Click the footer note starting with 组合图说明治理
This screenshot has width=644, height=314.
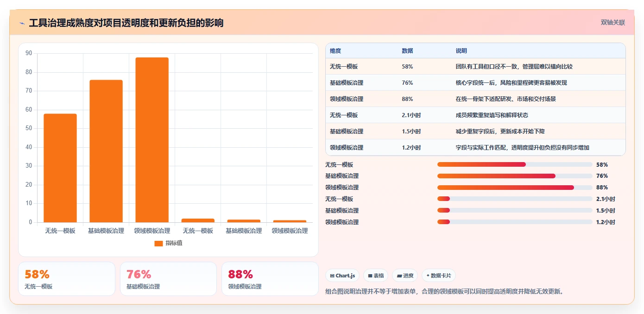click(445, 292)
